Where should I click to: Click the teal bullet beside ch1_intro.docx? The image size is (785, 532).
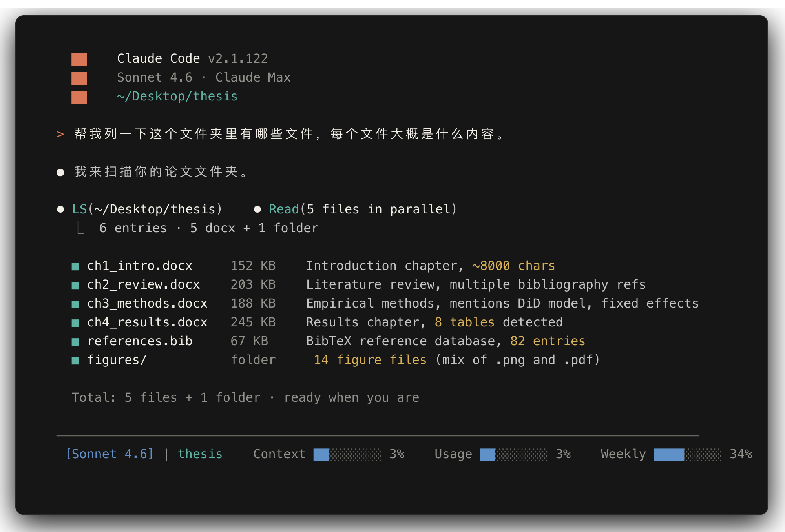coord(75,267)
